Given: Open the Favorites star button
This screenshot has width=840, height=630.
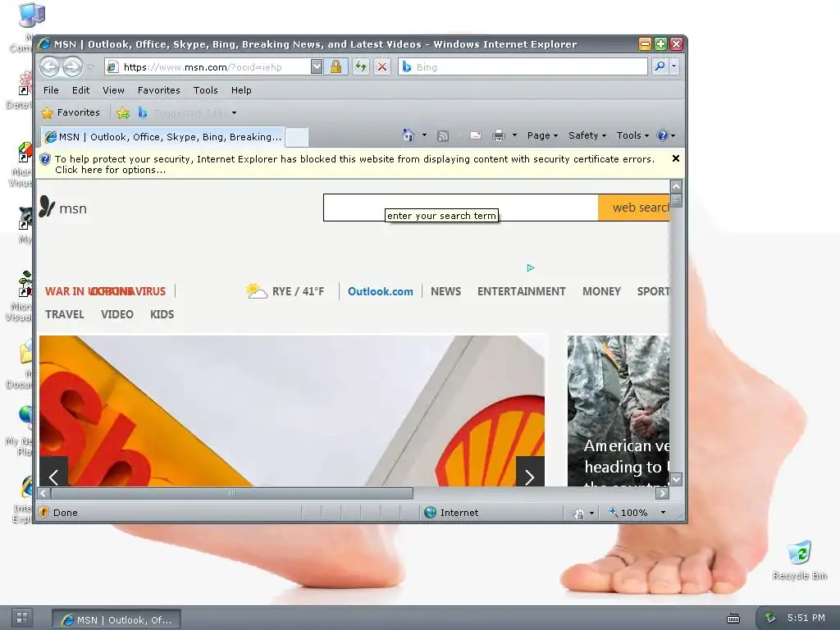Looking at the screenshot, I should pos(71,112).
